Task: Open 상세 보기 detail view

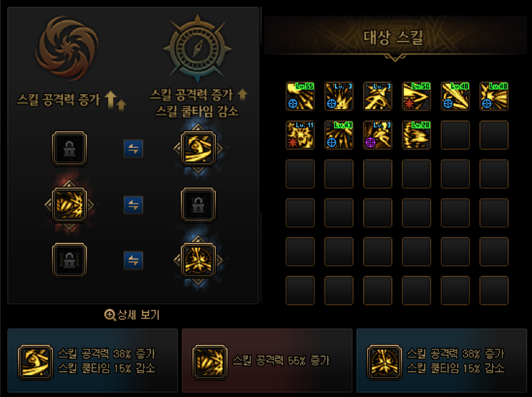Action: (132, 315)
